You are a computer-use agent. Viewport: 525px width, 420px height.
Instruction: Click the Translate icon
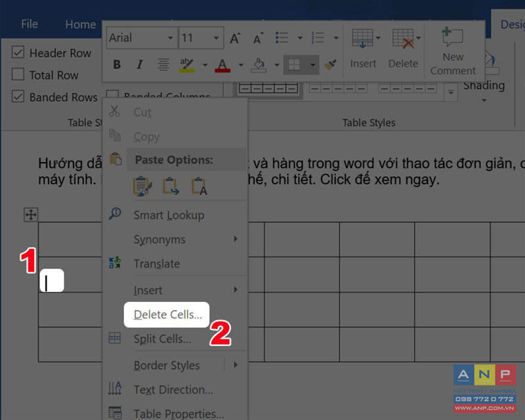pos(114,262)
